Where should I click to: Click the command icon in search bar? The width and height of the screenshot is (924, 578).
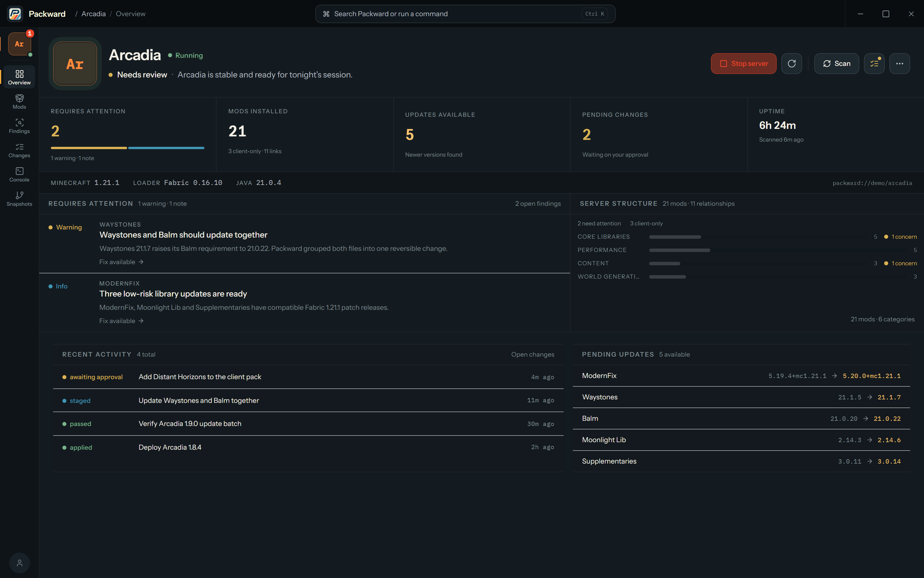[326, 14]
